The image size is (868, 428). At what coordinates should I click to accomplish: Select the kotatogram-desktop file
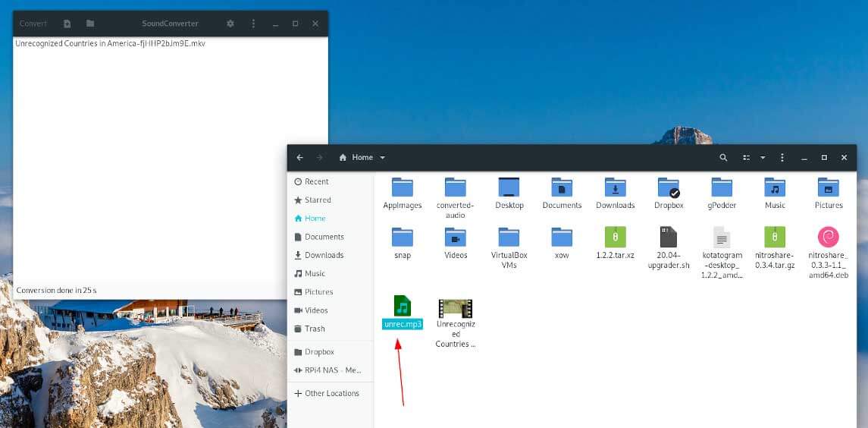pyautogui.click(x=722, y=252)
